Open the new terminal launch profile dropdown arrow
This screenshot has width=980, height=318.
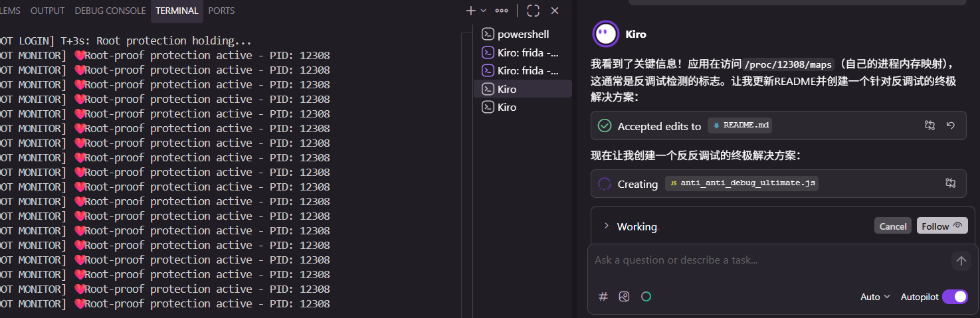(x=483, y=11)
